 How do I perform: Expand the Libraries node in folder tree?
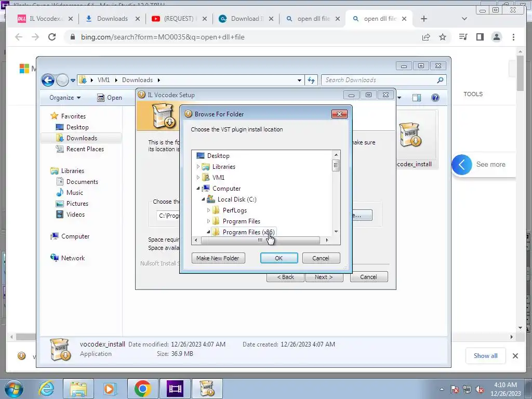tap(198, 167)
